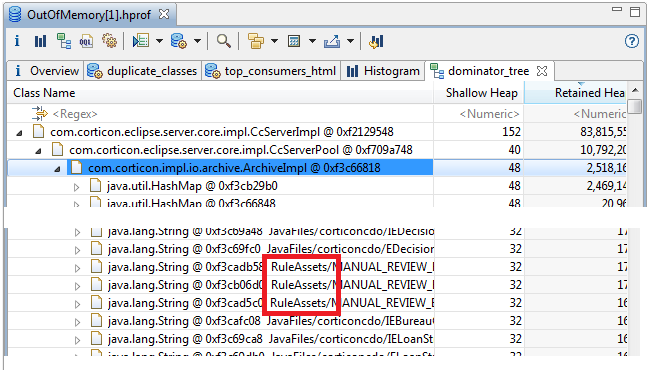
Task: Click the magnifier find object icon
Action: tap(224, 41)
